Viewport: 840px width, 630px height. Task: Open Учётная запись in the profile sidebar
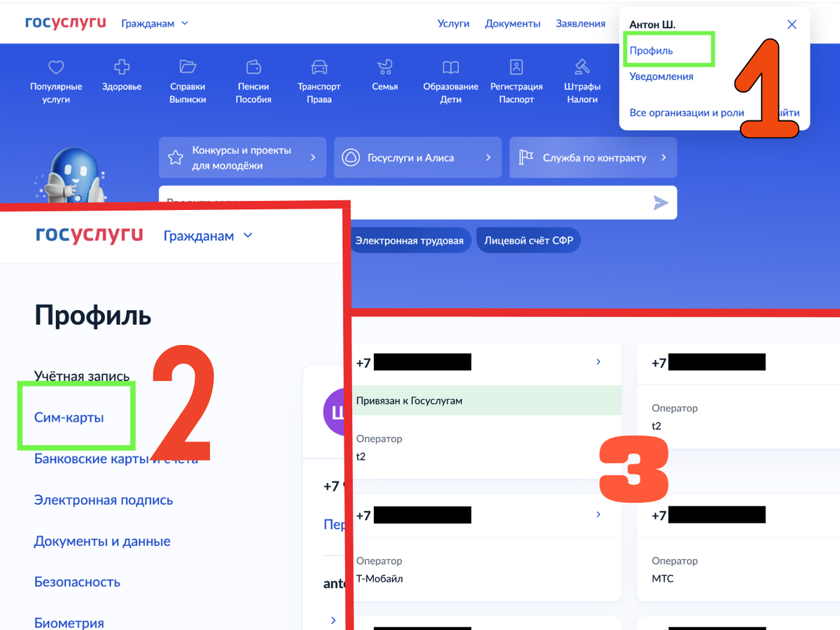coord(82,376)
